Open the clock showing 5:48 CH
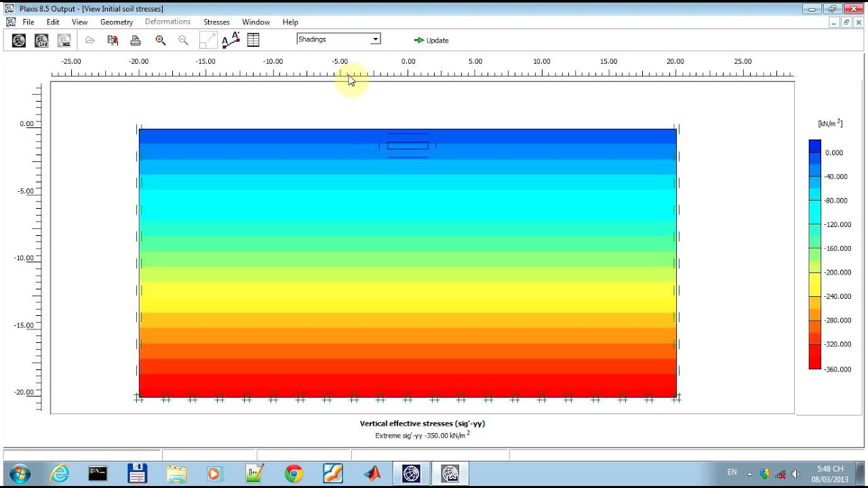This screenshot has width=868, height=488. (x=830, y=473)
